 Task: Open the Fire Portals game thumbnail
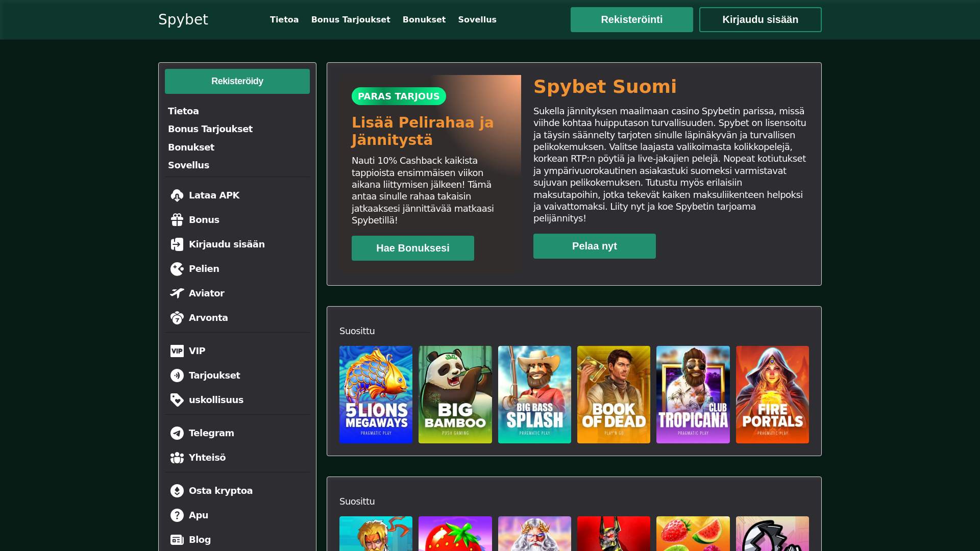click(x=772, y=394)
